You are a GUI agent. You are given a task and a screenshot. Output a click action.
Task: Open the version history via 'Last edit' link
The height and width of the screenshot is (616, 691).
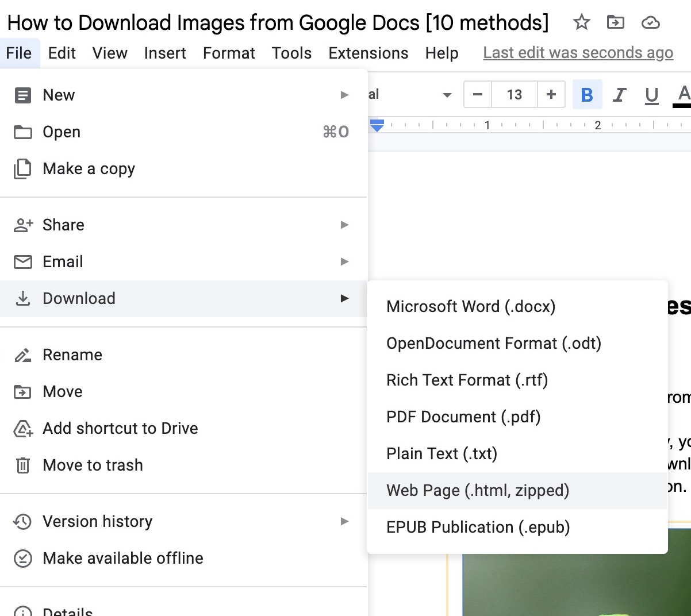578,52
